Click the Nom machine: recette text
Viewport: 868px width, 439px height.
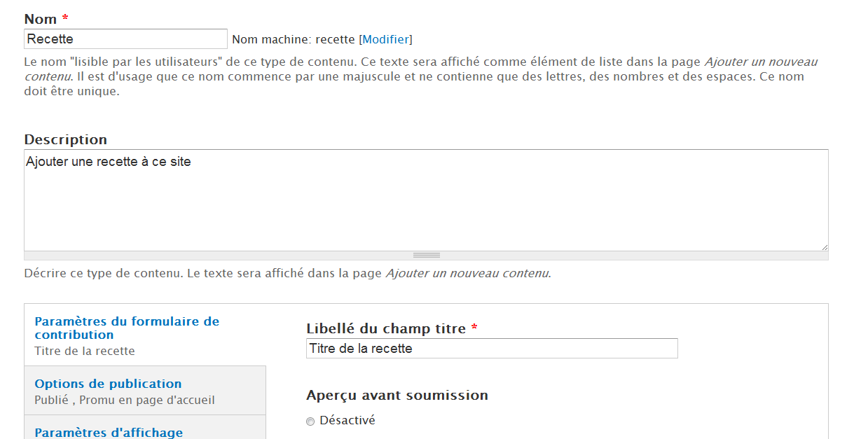pos(294,39)
